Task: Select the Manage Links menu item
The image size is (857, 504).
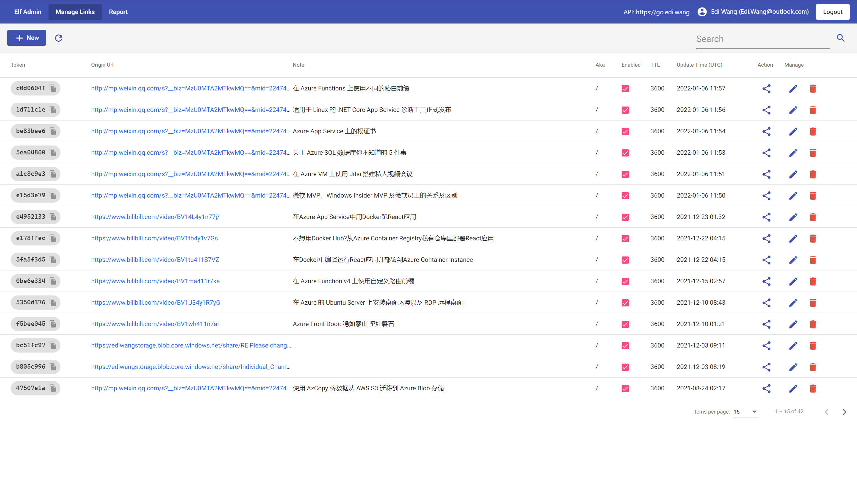Action: click(x=75, y=12)
